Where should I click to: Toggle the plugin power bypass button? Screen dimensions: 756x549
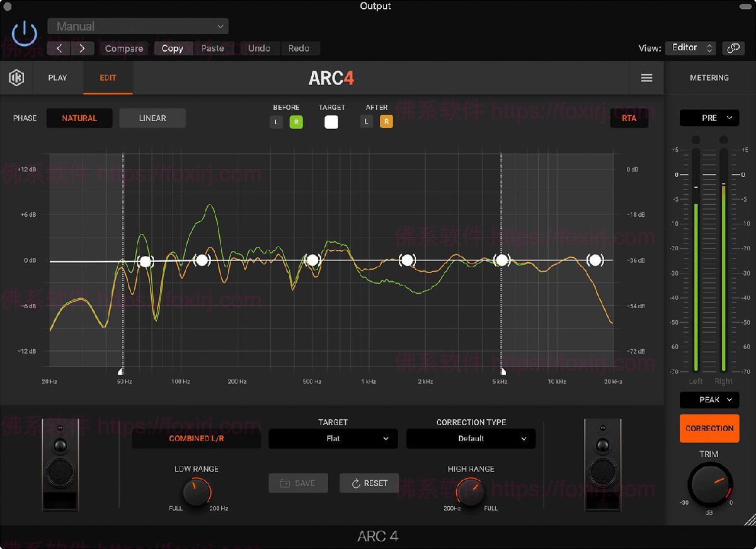25,33
